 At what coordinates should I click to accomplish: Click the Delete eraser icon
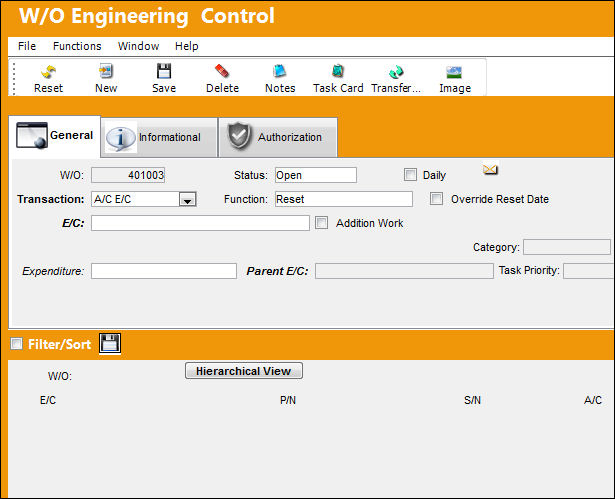click(222, 78)
